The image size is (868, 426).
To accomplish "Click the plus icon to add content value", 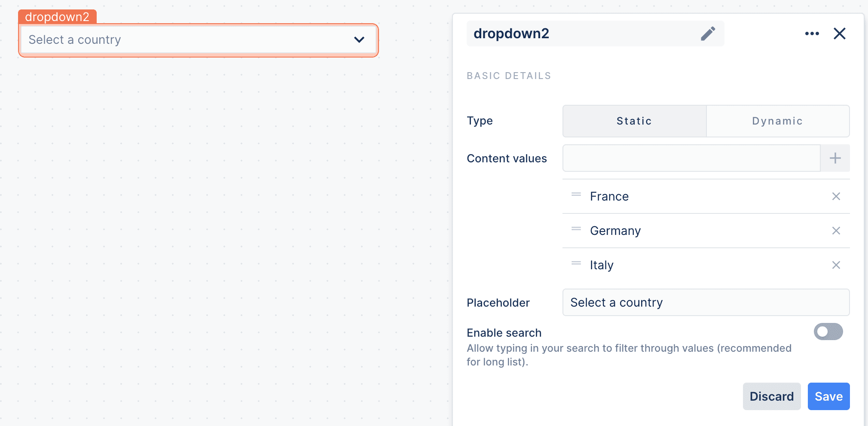I will 835,158.
